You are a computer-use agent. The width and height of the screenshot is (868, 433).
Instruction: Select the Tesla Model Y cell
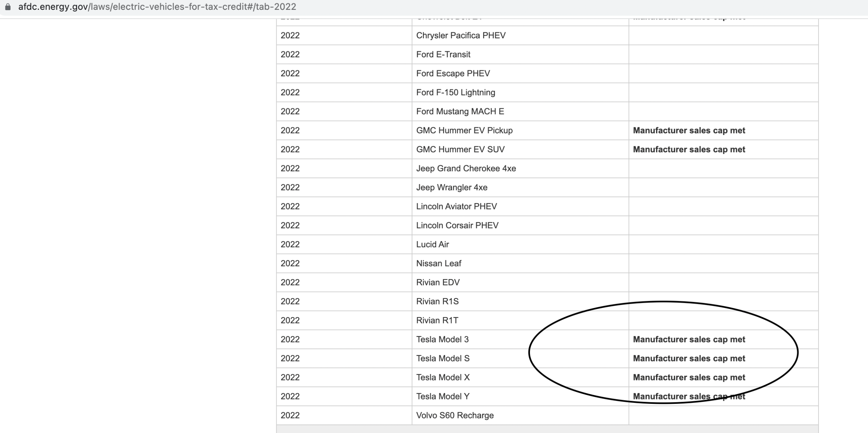pos(520,396)
